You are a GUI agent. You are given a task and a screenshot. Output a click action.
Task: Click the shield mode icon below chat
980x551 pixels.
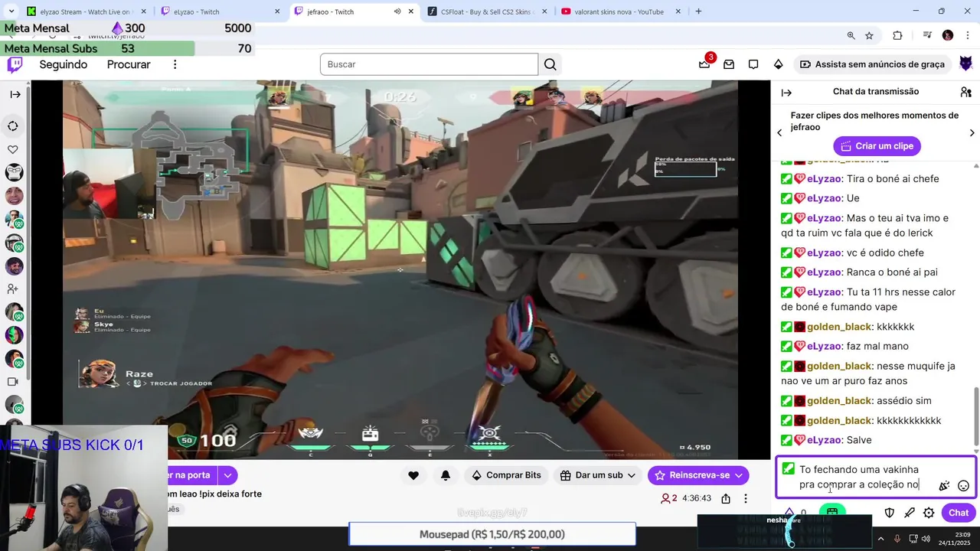[x=890, y=513]
